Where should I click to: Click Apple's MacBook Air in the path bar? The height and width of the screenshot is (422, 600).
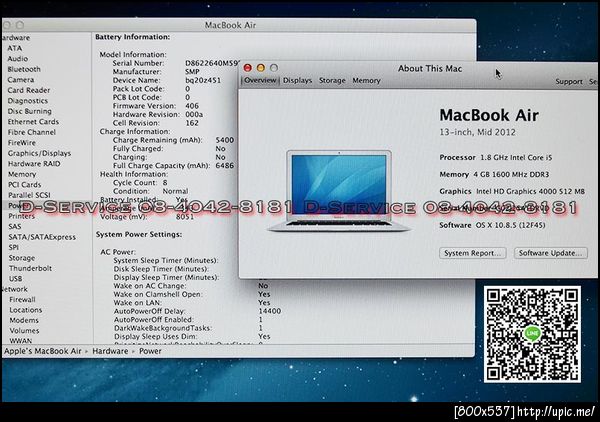tap(42, 351)
